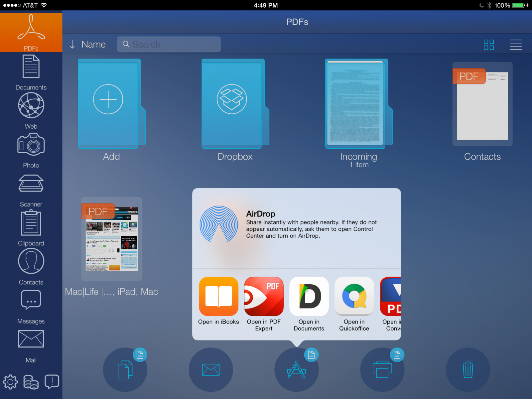
Task: Select Clipboard in the sidebar
Action: [31, 228]
